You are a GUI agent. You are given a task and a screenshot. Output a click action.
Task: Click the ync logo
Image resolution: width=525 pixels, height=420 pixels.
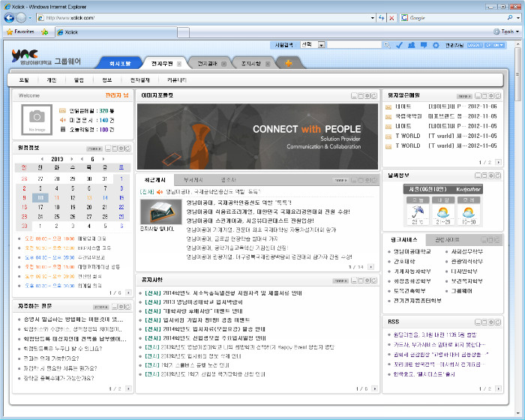click(x=25, y=55)
